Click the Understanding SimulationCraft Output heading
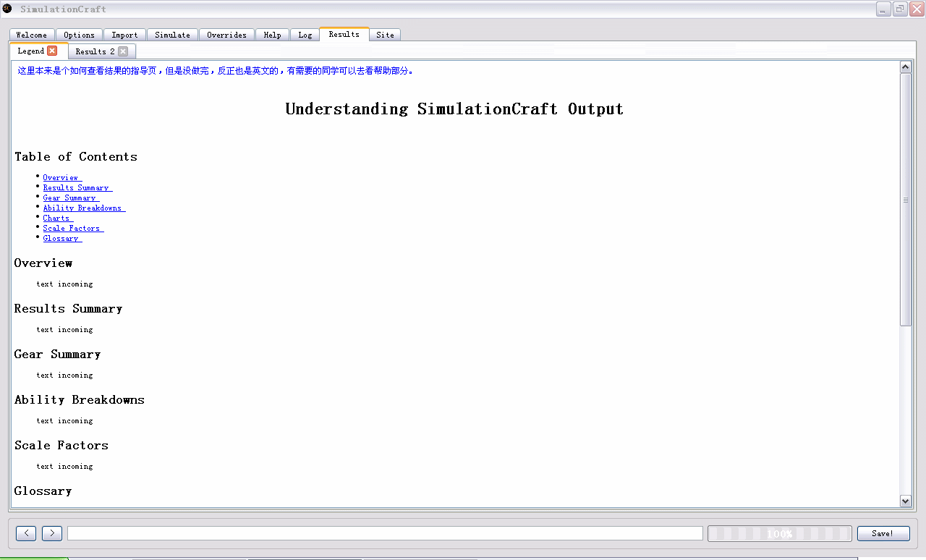Screen dimensions: 926x560 [x=454, y=109]
